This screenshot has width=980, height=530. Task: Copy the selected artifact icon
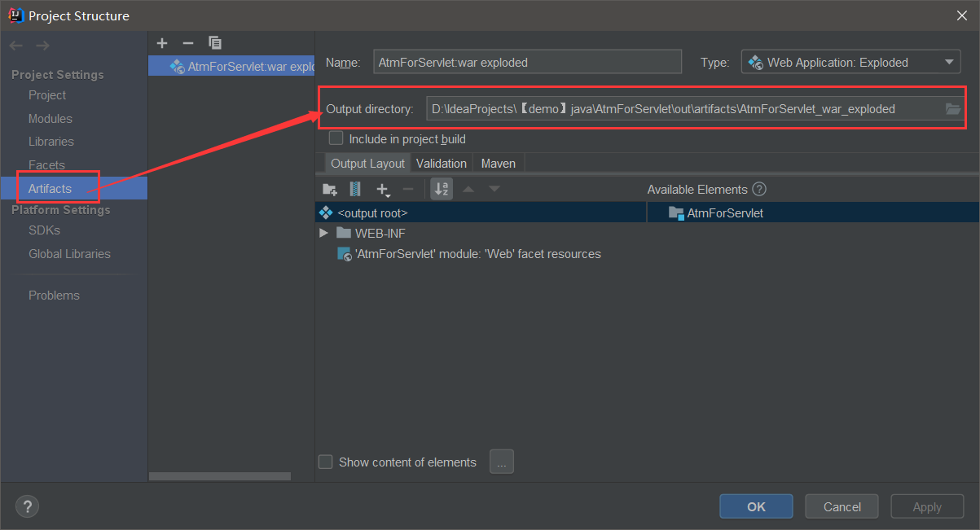215,42
